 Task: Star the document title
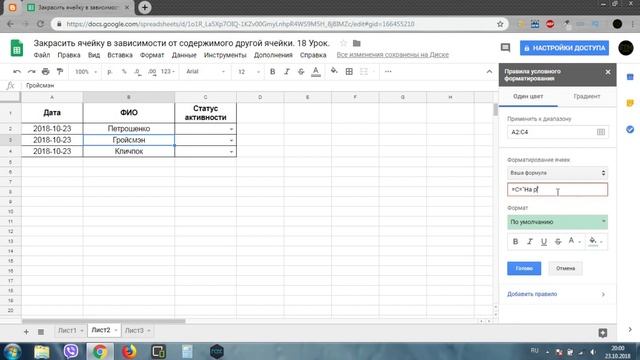[343, 43]
